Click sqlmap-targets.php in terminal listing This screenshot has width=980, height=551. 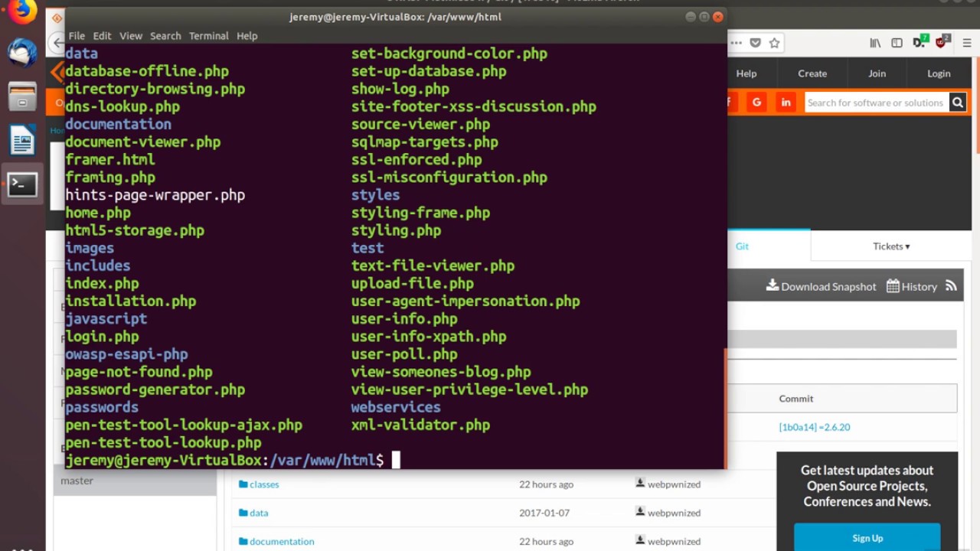point(425,142)
